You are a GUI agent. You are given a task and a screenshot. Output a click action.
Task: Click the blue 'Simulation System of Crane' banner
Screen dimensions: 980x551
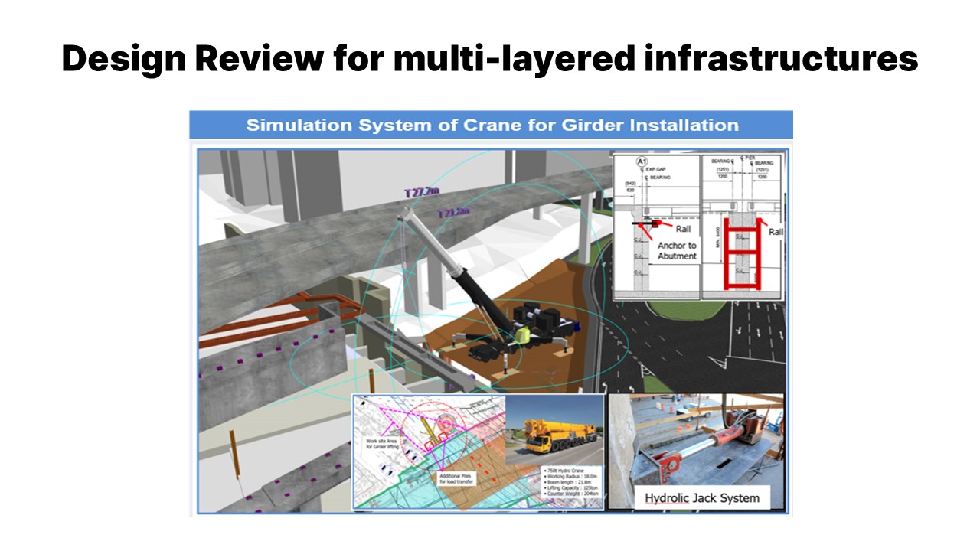491,125
